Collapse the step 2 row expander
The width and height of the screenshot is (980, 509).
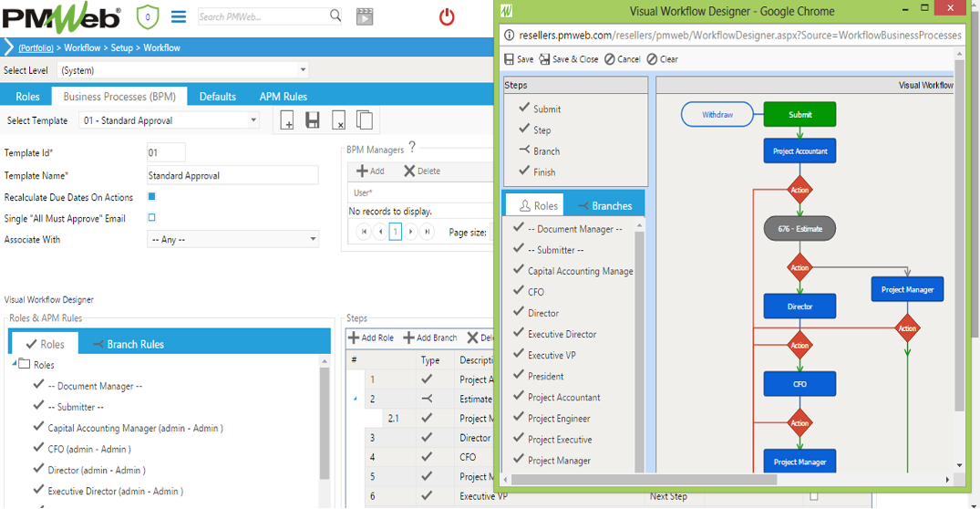tap(356, 399)
